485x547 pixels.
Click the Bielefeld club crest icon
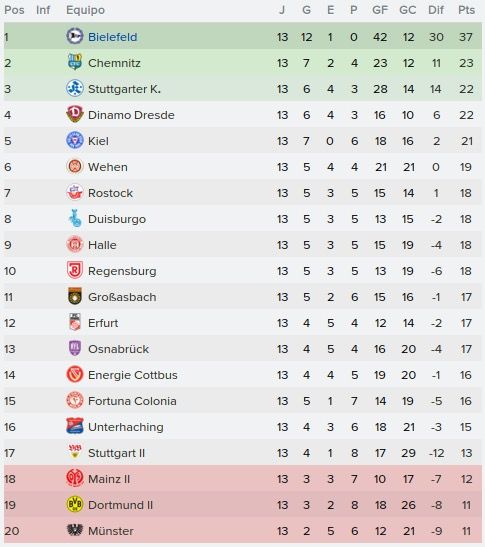pyautogui.click(x=75, y=36)
